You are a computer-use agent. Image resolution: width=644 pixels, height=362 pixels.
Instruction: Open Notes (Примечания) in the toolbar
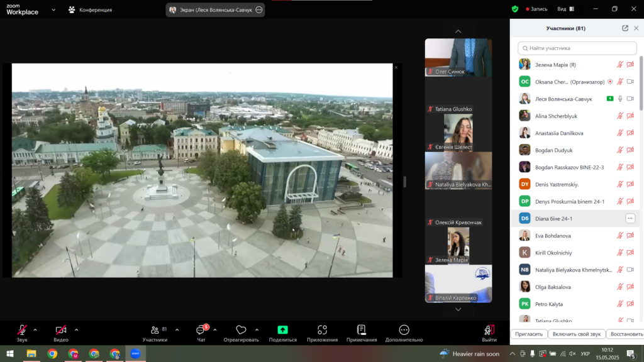[361, 330]
